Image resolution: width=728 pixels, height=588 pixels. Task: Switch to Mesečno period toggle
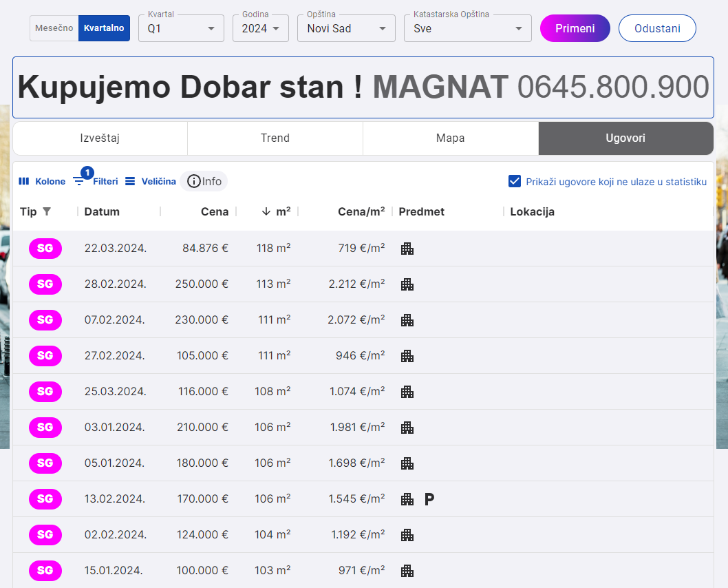[54, 28]
